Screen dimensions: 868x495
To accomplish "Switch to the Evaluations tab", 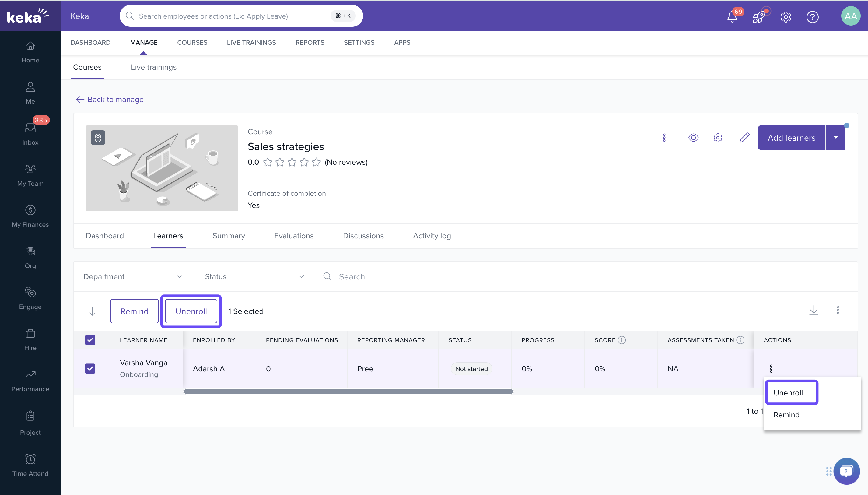I will point(294,236).
